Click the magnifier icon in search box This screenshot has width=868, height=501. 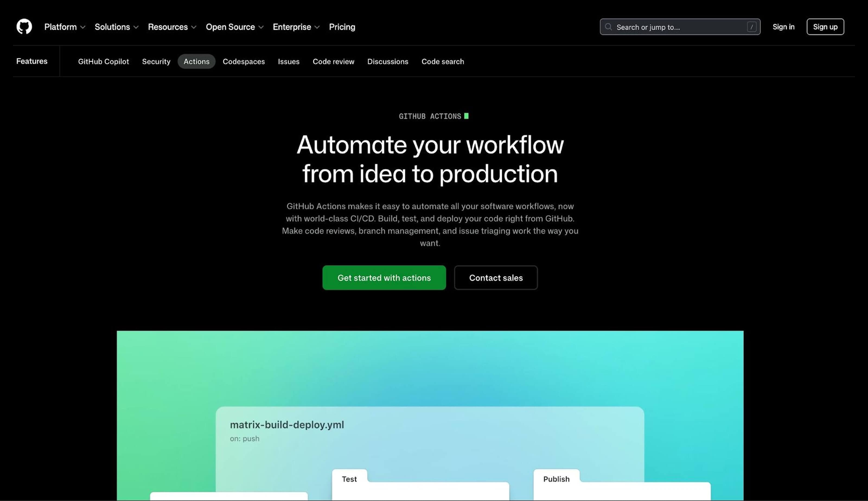coord(608,27)
